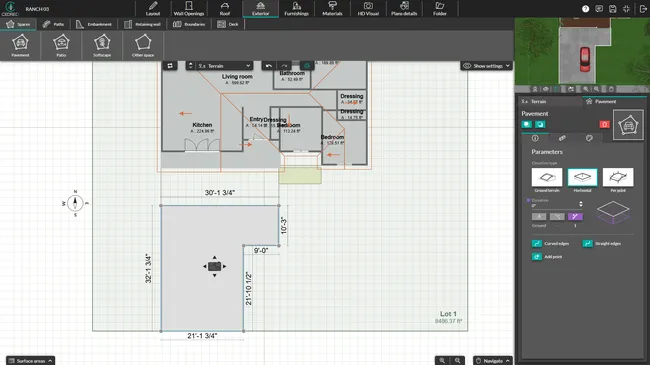Open the help question mark icon
This screenshot has height=365, width=650.
tap(585, 9)
